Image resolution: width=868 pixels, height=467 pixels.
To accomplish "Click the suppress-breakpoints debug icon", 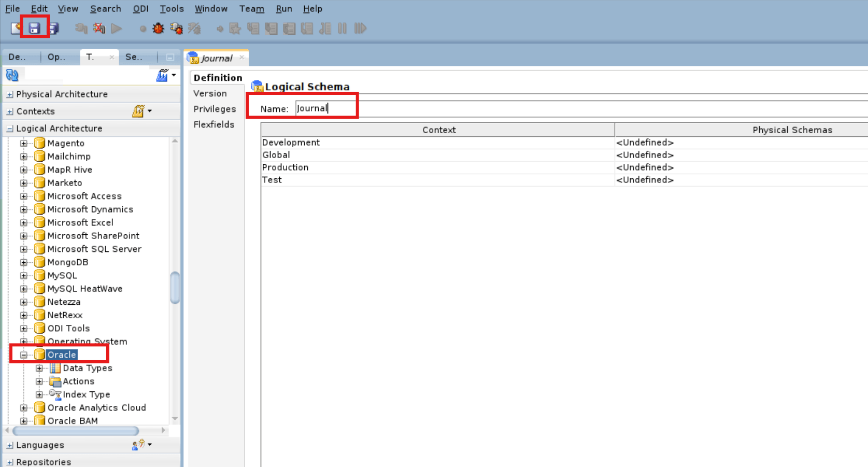I will coord(194,29).
